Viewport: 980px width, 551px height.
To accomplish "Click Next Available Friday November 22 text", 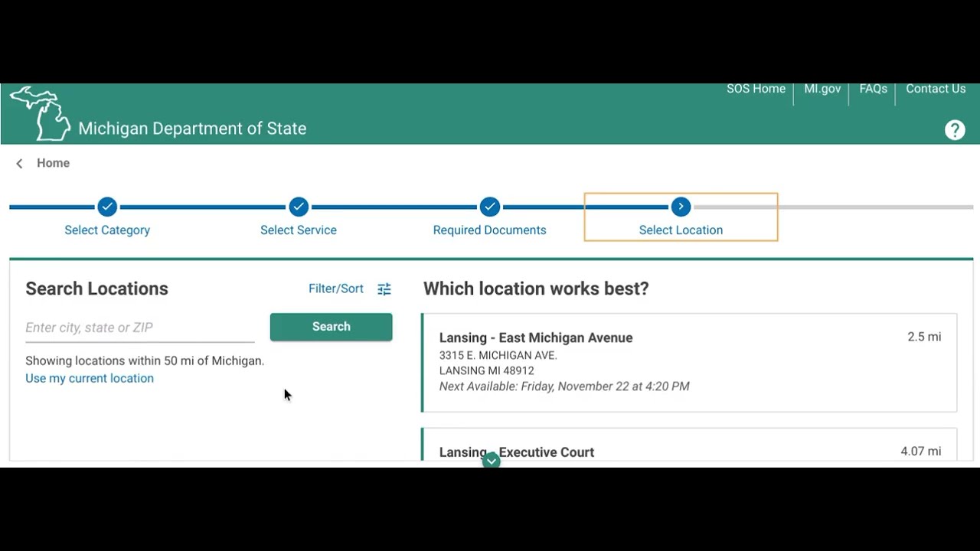I will pyautogui.click(x=564, y=386).
